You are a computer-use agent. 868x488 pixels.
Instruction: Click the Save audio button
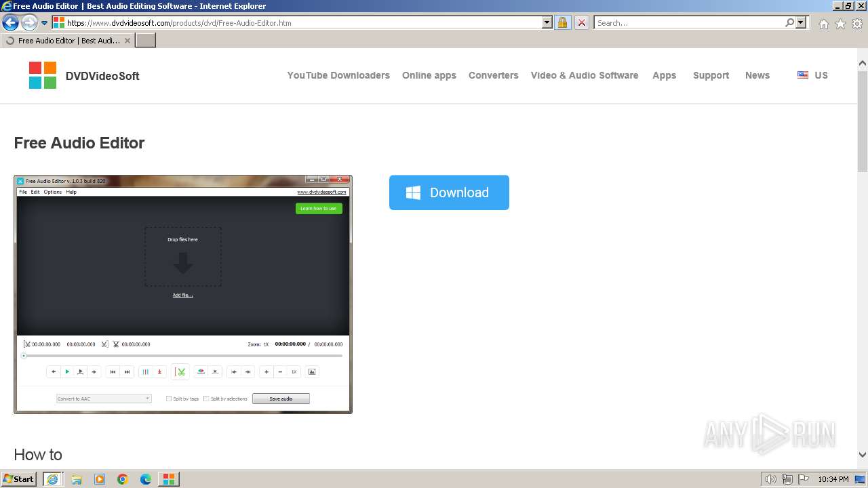coord(281,399)
